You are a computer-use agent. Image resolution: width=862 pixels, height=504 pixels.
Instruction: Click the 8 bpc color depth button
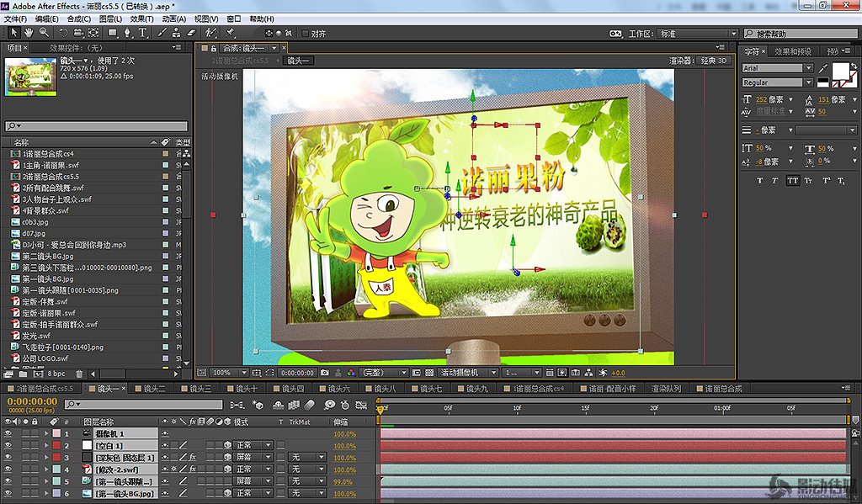pos(56,374)
